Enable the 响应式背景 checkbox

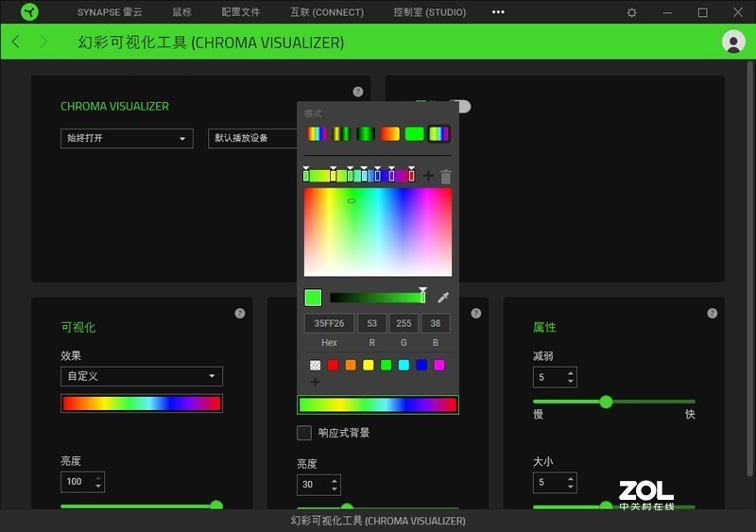(x=304, y=433)
